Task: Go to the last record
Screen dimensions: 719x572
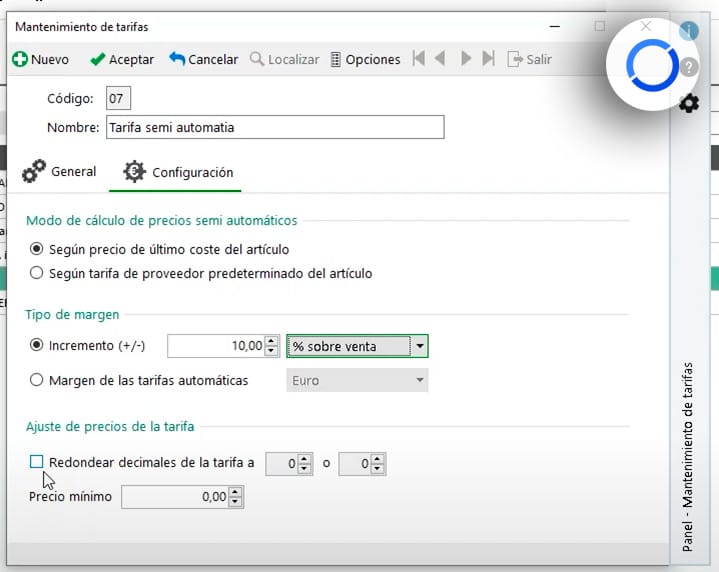Action: [489, 59]
